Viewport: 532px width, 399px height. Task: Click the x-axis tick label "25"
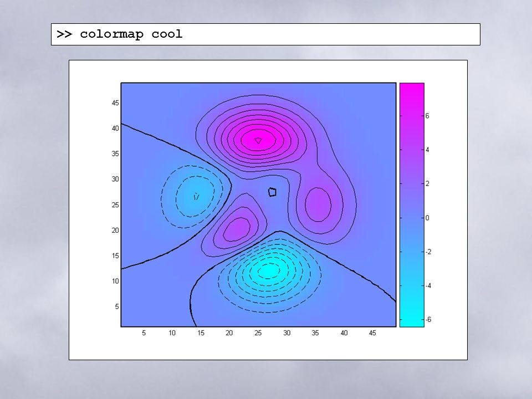click(x=258, y=333)
